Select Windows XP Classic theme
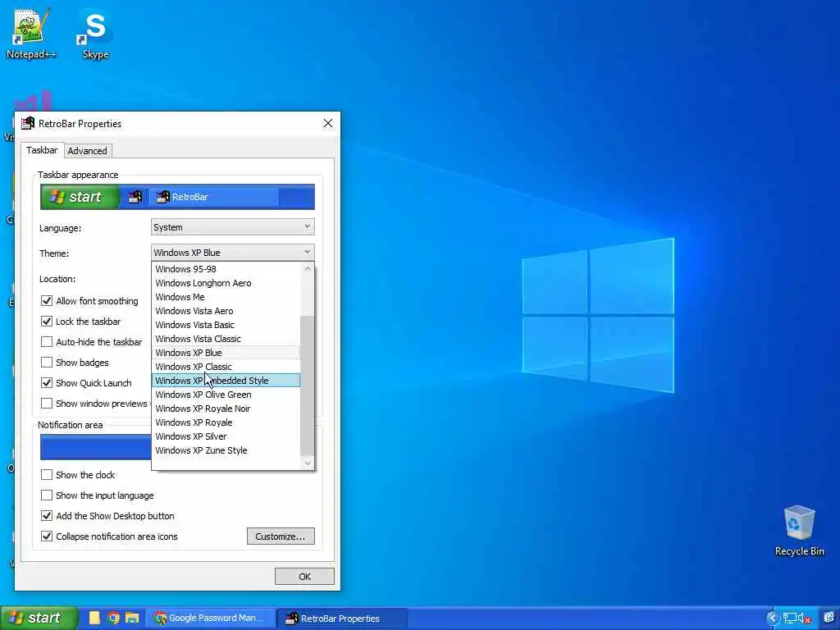 point(226,367)
